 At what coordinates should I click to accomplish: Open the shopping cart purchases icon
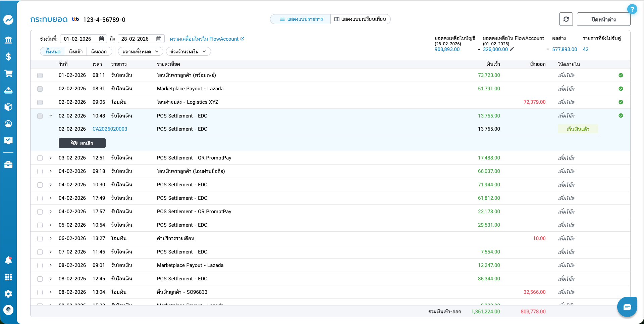point(8,74)
